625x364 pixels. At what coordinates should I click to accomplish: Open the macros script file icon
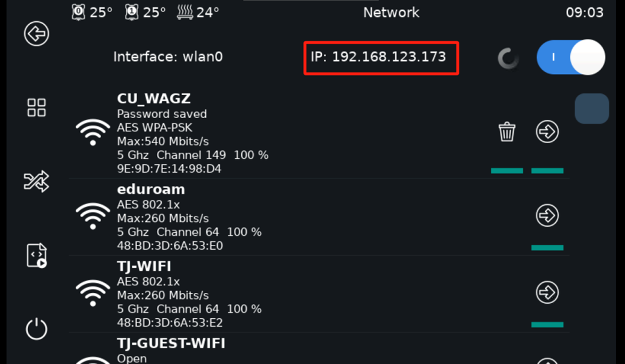coord(37,255)
